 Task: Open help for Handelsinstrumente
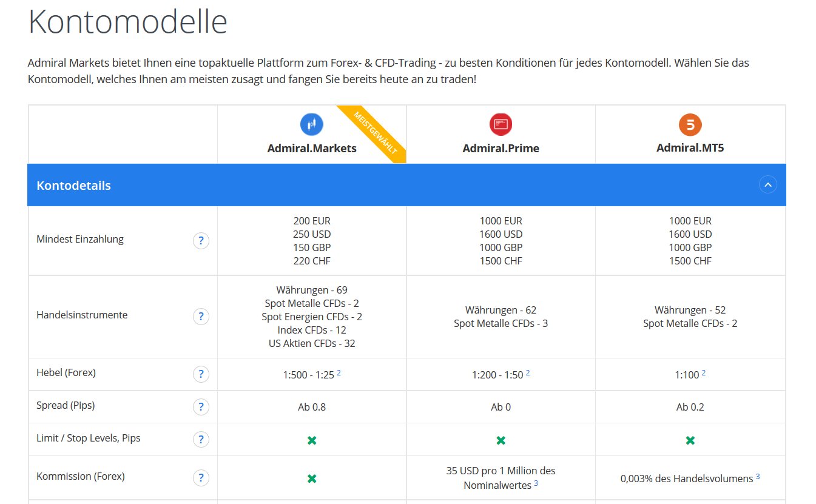tap(201, 317)
